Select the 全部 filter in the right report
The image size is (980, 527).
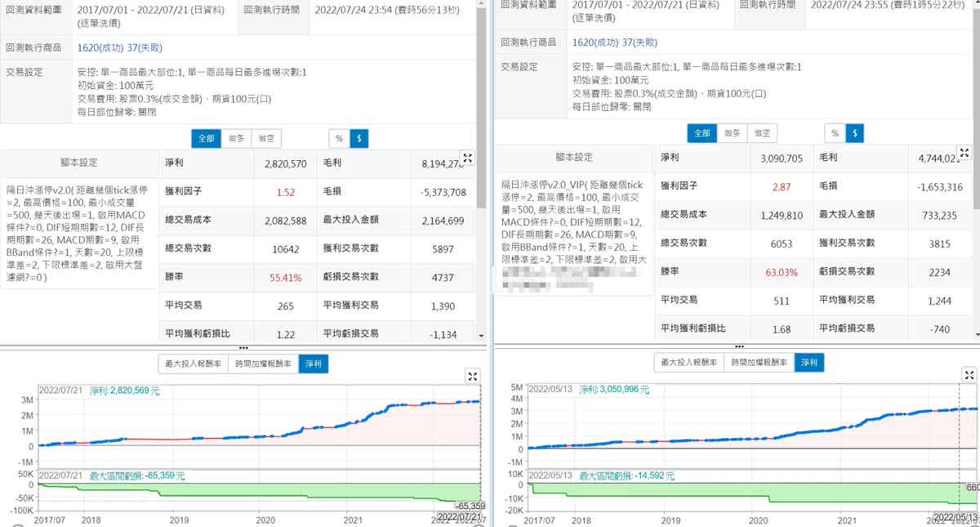702,132
